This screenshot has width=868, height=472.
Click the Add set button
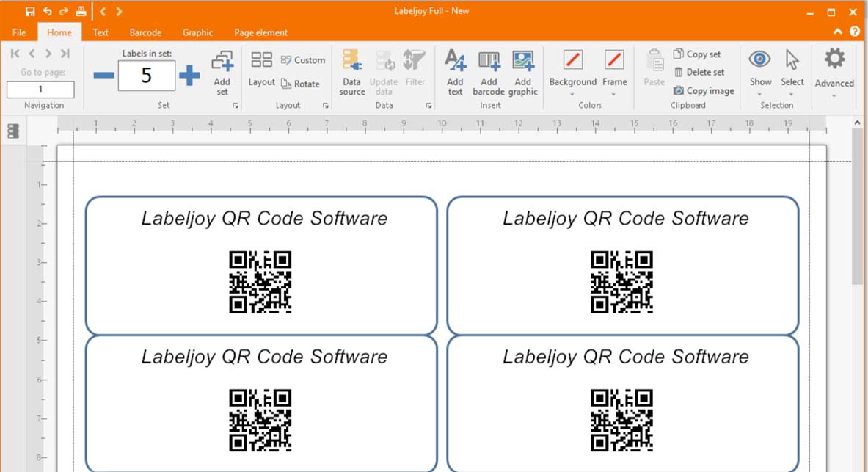pyautogui.click(x=222, y=73)
